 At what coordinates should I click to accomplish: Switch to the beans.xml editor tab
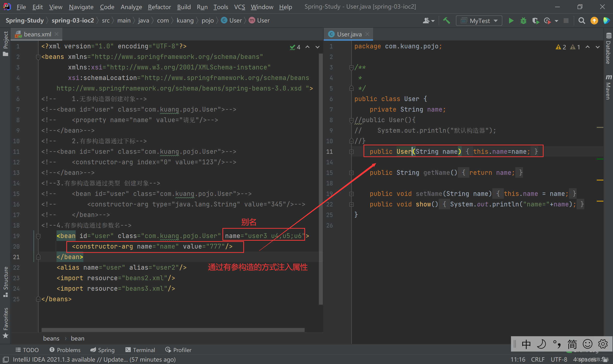pyautogui.click(x=37, y=34)
